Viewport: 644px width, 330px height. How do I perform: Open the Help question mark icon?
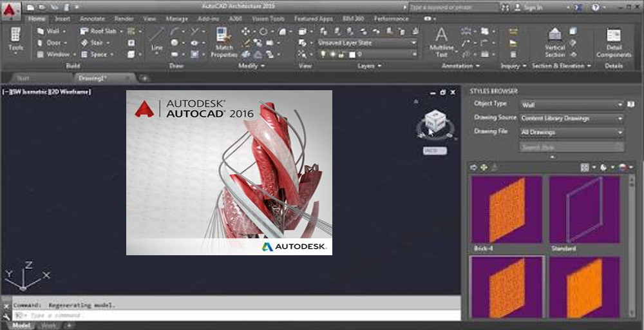[596, 7]
